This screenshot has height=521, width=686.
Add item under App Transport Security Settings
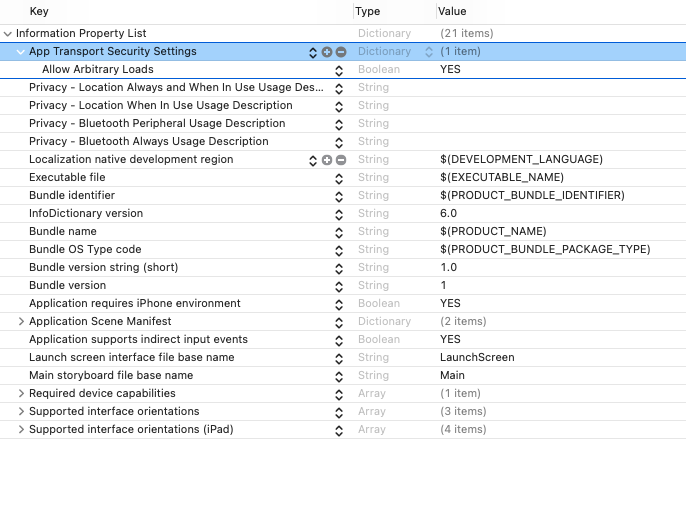327,52
